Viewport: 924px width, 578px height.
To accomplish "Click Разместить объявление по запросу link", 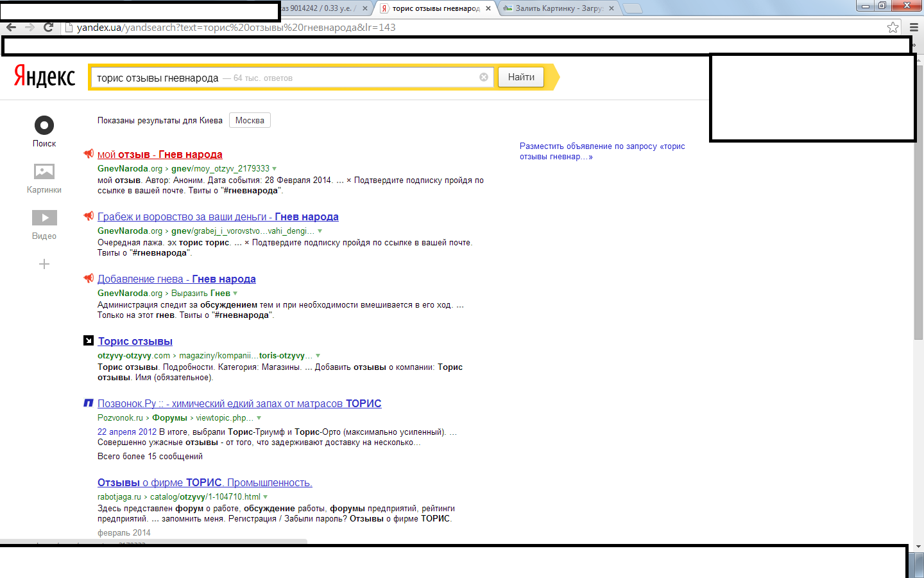I will tap(602, 151).
